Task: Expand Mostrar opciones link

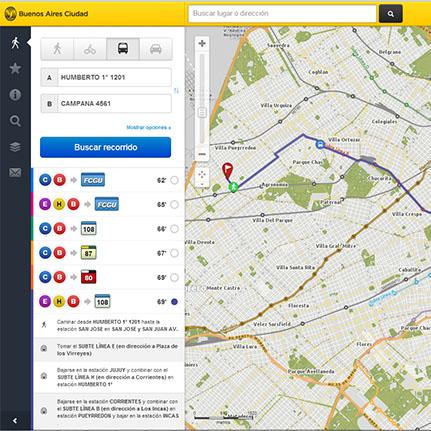Action: point(148,127)
